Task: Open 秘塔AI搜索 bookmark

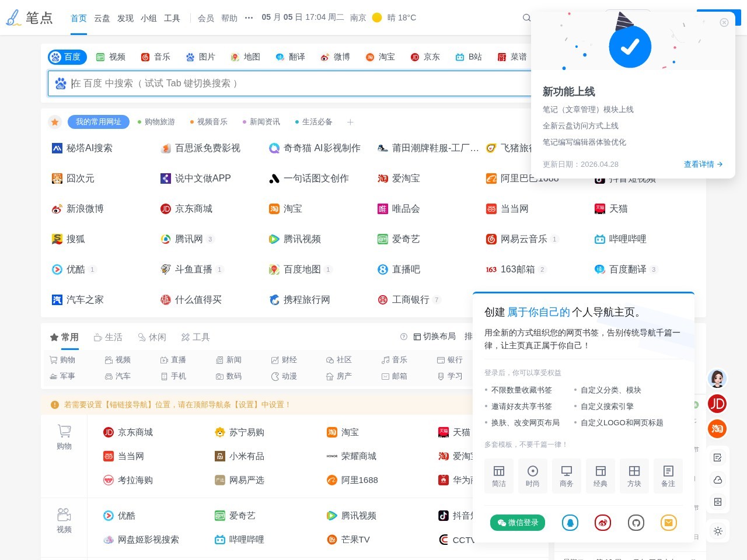Action: click(x=82, y=148)
